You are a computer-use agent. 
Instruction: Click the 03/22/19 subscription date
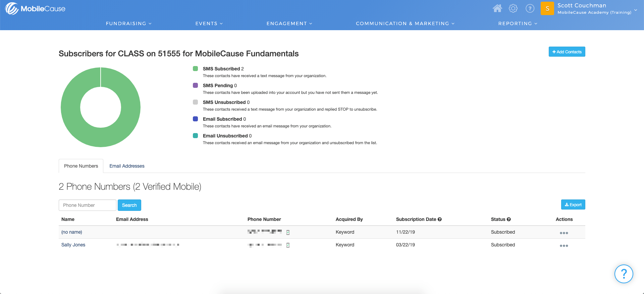[x=406, y=245]
